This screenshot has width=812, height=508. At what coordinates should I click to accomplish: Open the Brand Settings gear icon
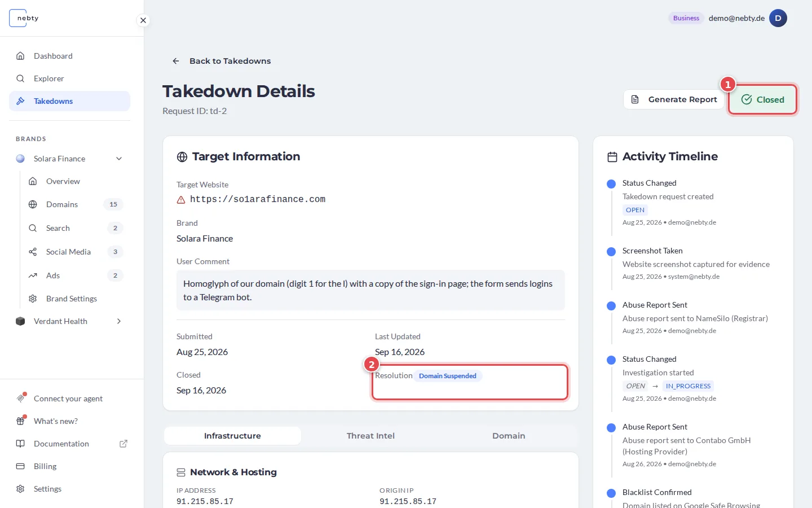coord(33,299)
